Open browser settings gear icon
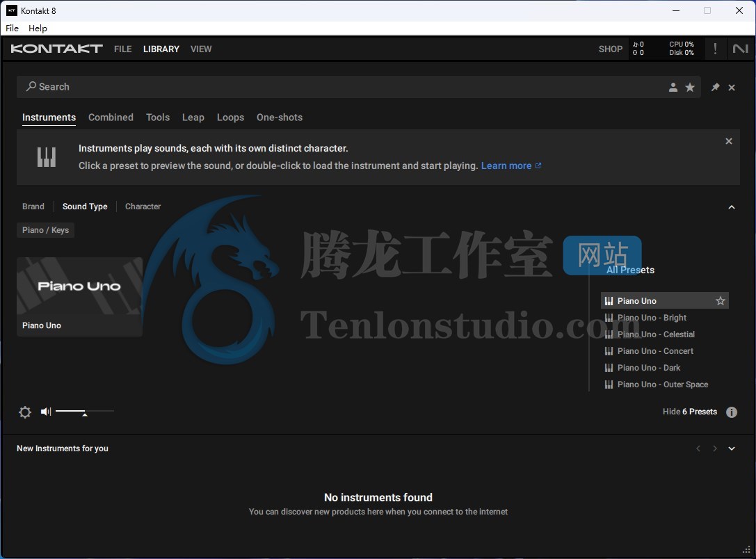 click(x=25, y=412)
